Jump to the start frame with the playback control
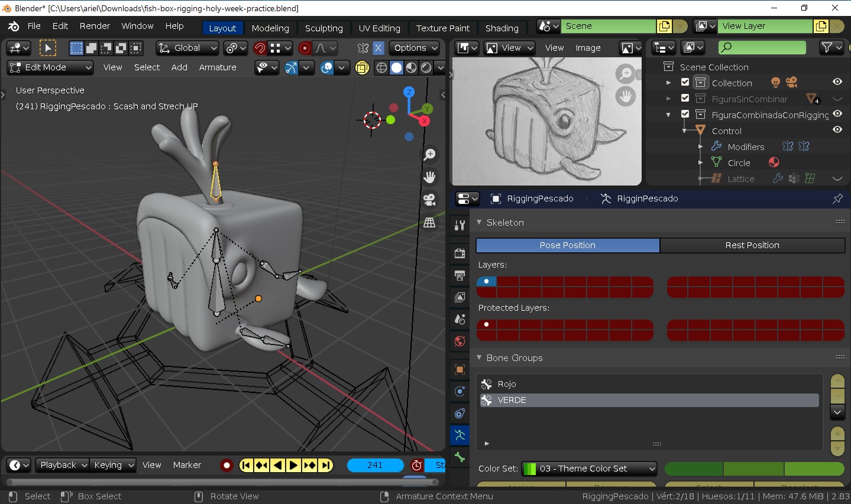 tap(245, 465)
